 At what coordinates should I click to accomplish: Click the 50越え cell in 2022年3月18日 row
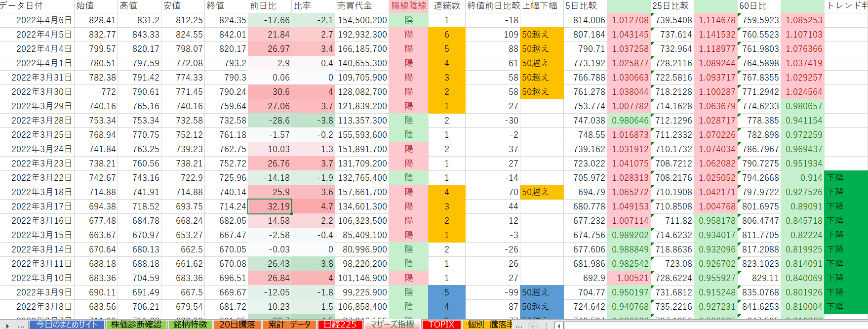(542, 192)
